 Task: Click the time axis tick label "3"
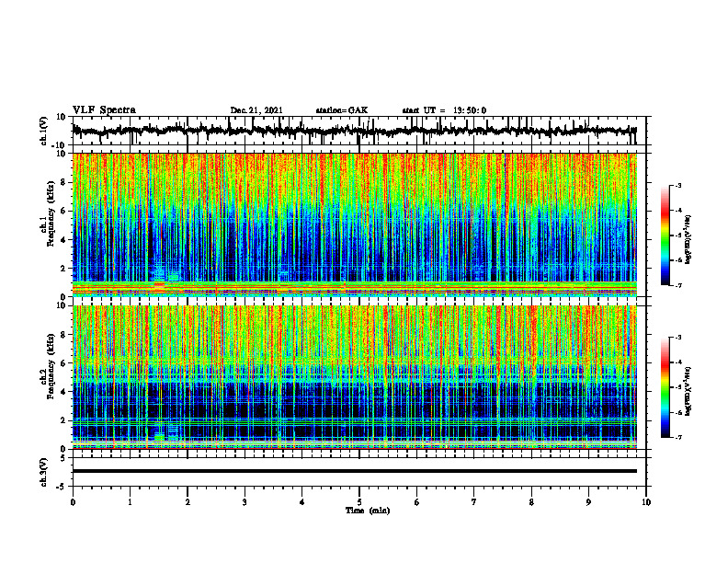pyautogui.click(x=245, y=502)
